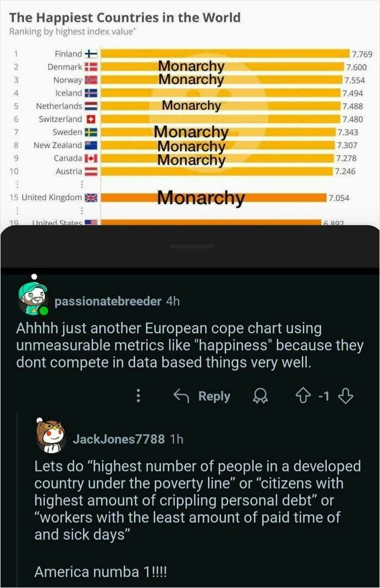Open the three-dot comment options menu

(x=140, y=396)
